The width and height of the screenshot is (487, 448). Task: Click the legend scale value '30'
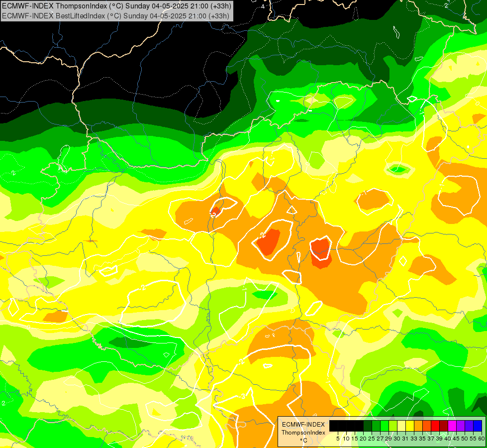397,439
